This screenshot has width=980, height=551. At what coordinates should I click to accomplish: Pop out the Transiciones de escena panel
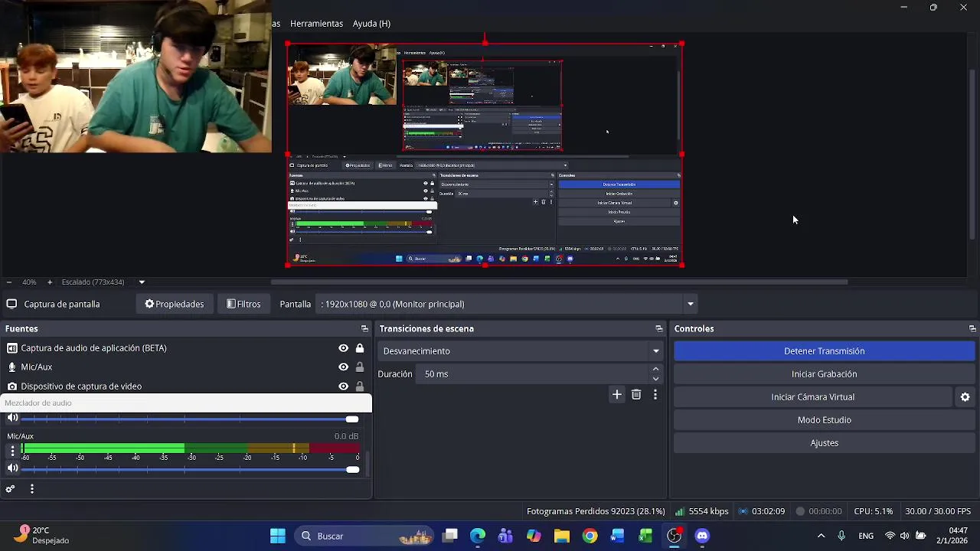click(x=659, y=329)
